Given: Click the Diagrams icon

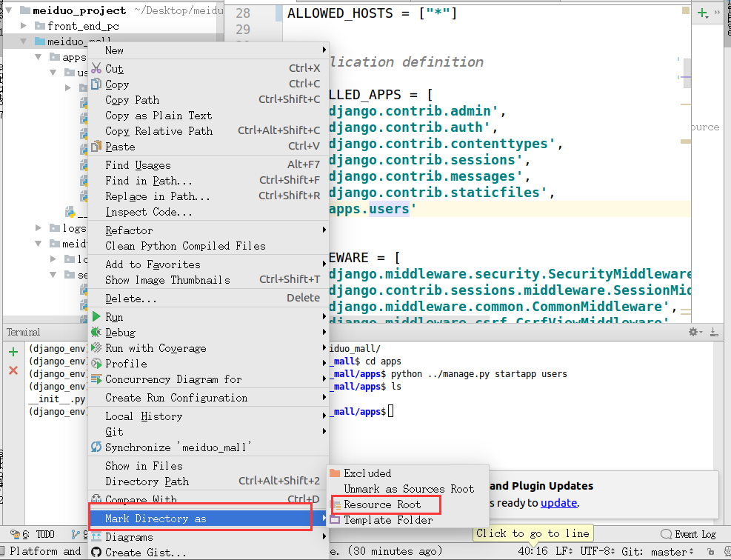Looking at the screenshot, I should (96, 536).
